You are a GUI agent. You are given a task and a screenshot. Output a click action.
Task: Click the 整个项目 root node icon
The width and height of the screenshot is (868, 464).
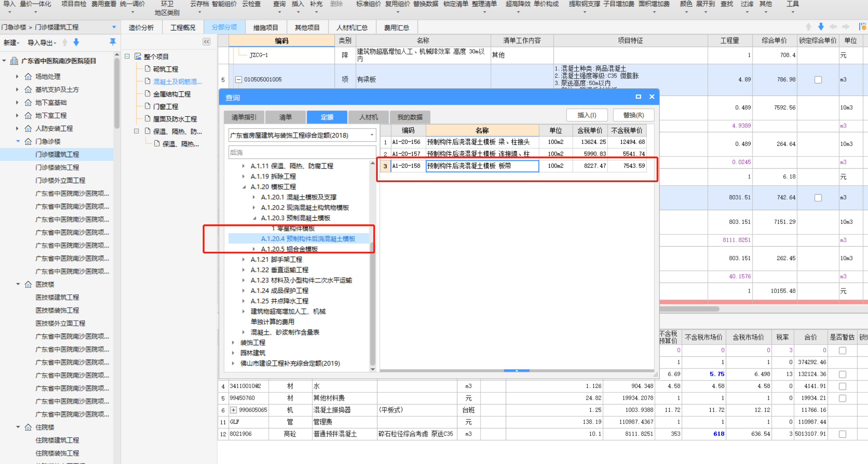coord(138,56)
